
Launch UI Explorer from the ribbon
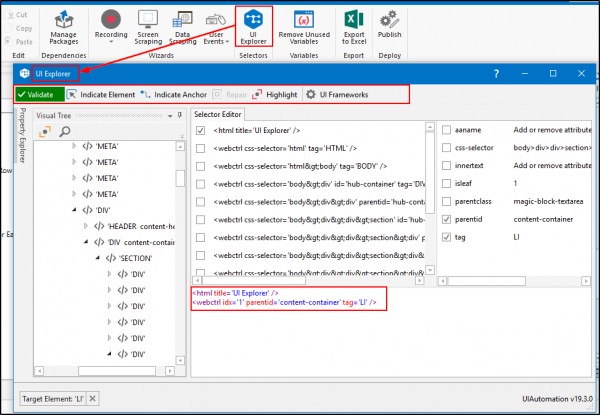click(253, 27)
